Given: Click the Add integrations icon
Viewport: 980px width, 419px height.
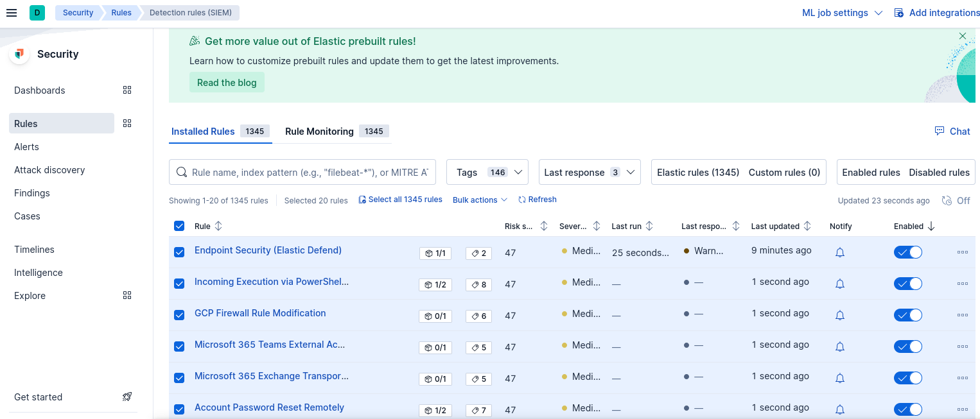Looking at the screenshot, I should [899, 13].
